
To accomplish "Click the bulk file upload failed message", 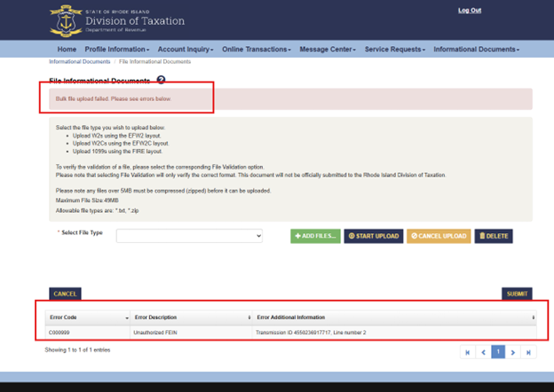I will tap(114, 98).
